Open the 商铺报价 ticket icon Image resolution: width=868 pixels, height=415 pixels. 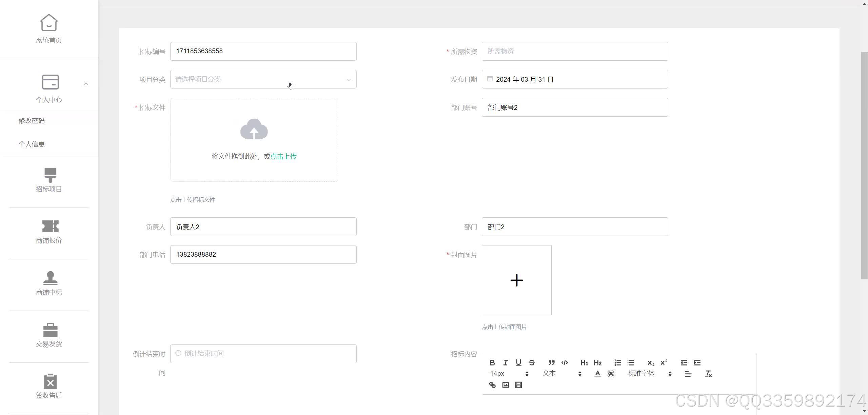(x=50, y=226)
